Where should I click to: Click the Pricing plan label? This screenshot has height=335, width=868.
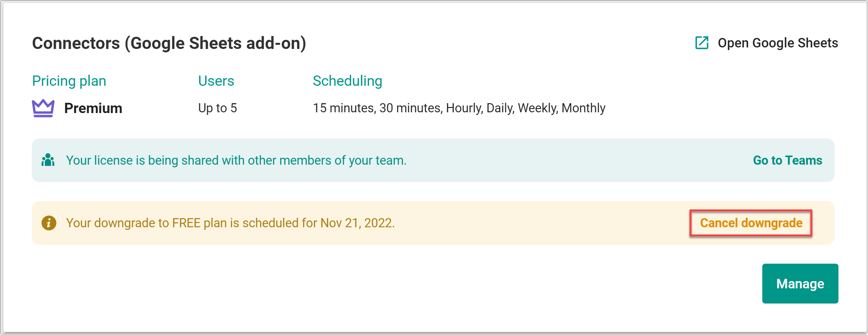coord(69,81)
